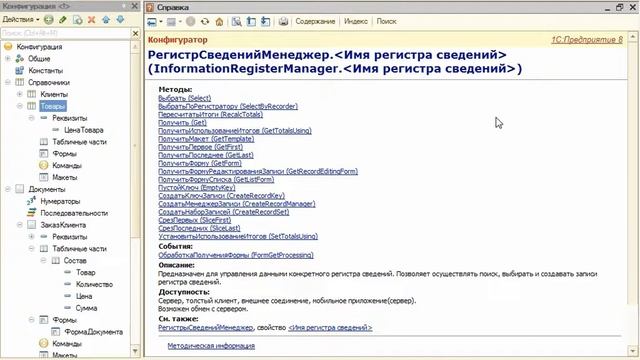Click the Previous topic icon in the Help toolbar
Viewport: 640px width, 360px height.
[x=251, y=22]
